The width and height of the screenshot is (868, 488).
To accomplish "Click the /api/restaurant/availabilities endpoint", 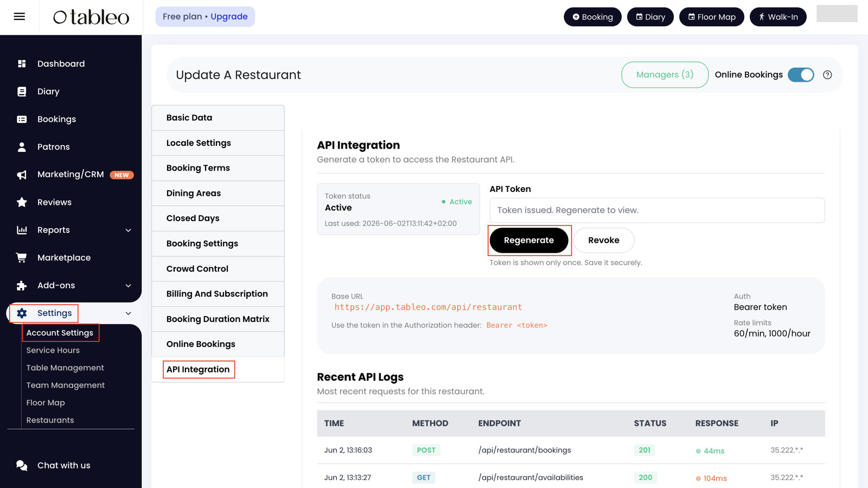I will [x=531, y=478].
